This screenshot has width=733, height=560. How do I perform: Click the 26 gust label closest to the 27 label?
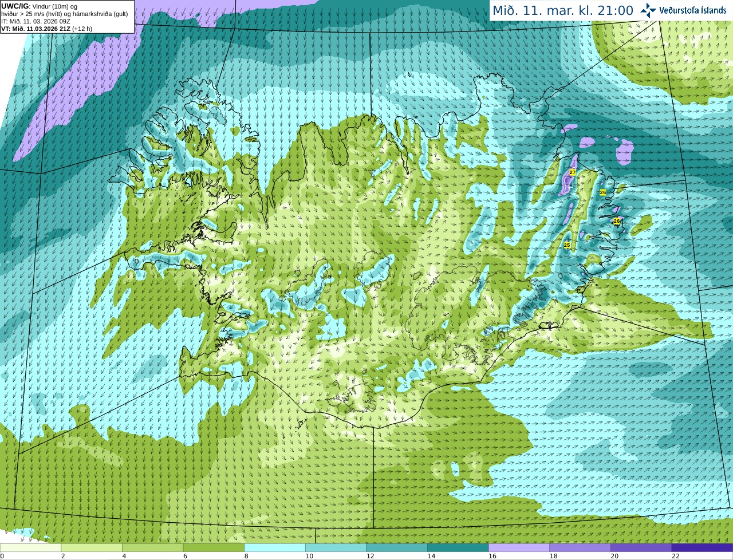pos(603,192)
